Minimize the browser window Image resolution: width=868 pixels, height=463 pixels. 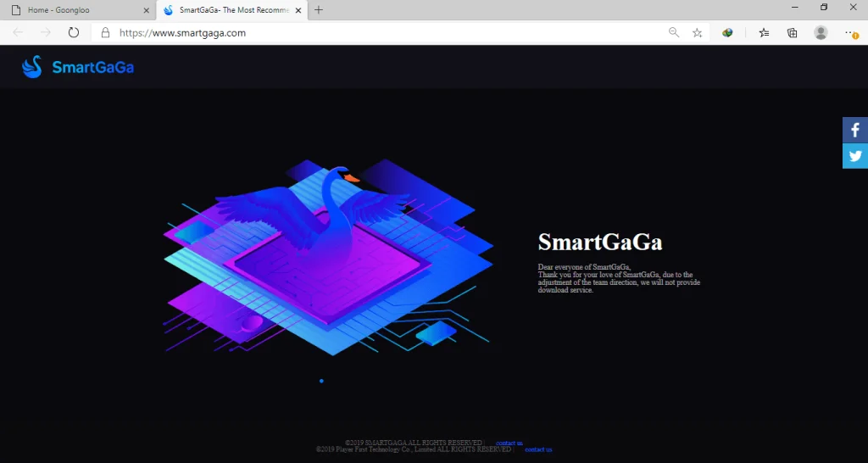click(795, 8)
